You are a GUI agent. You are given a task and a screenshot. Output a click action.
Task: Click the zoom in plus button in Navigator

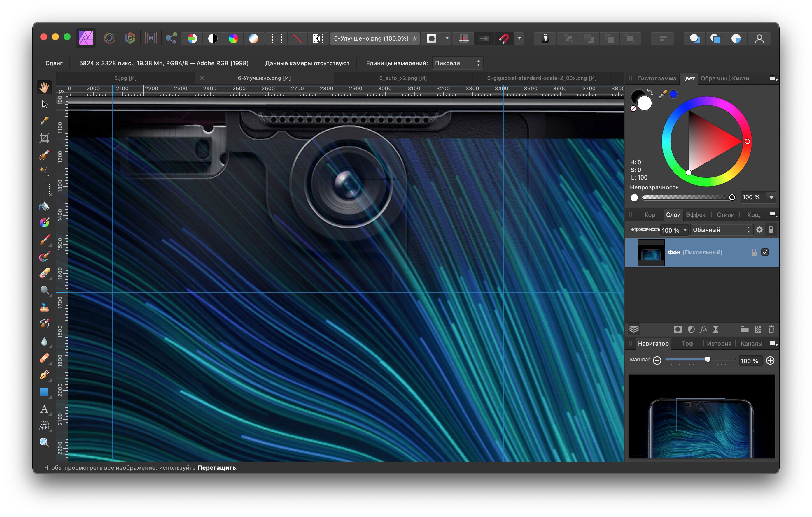pyautogui.click(x=770, y=361)
